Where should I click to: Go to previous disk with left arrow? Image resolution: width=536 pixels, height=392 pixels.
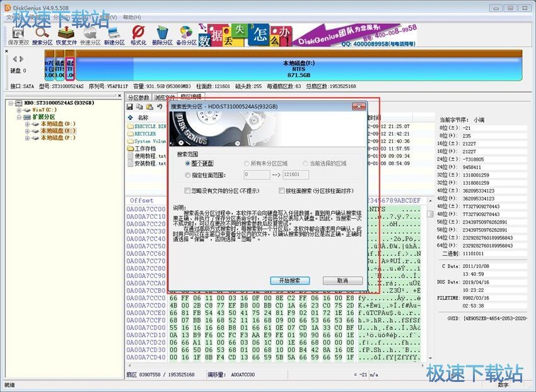[x=15, y=59]
